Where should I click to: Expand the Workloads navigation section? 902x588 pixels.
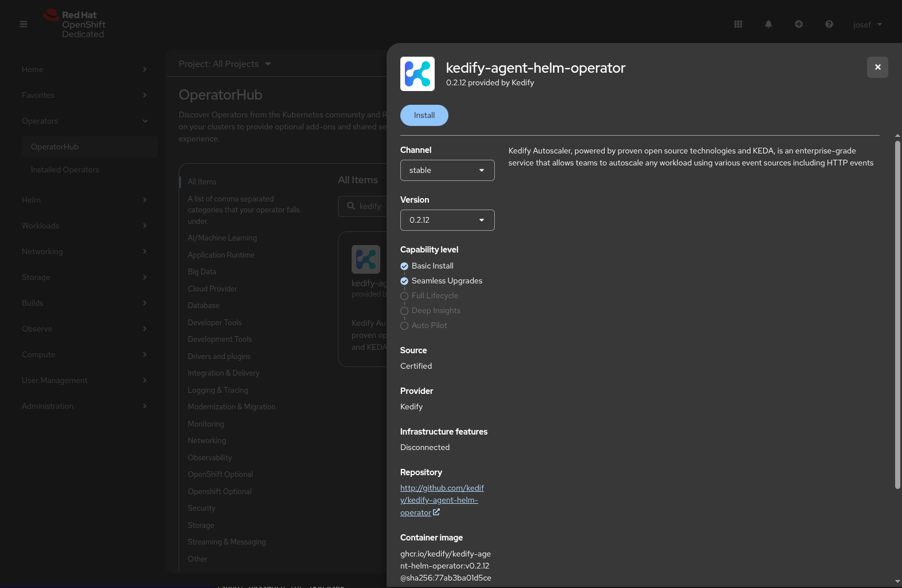(x=85, y=226)
